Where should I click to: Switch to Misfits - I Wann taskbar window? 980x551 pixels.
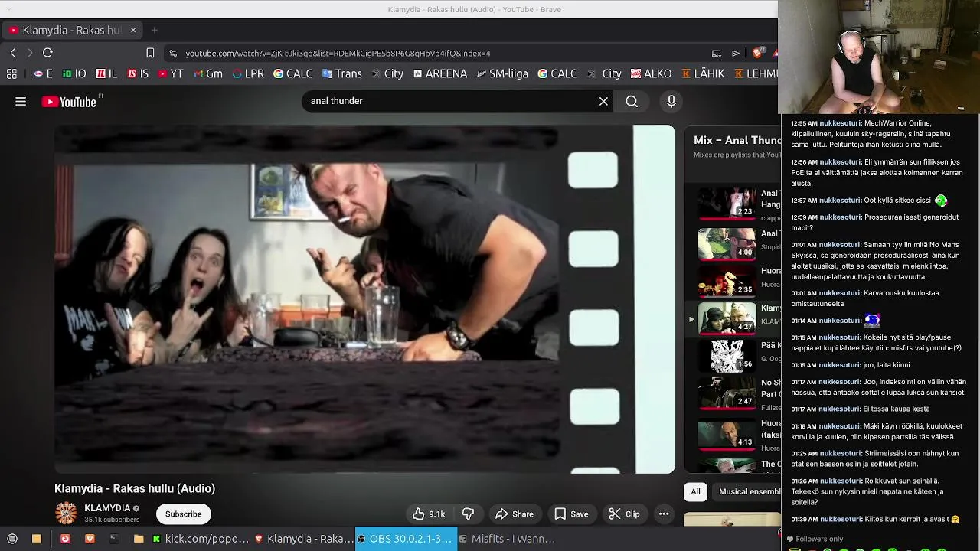507,539
